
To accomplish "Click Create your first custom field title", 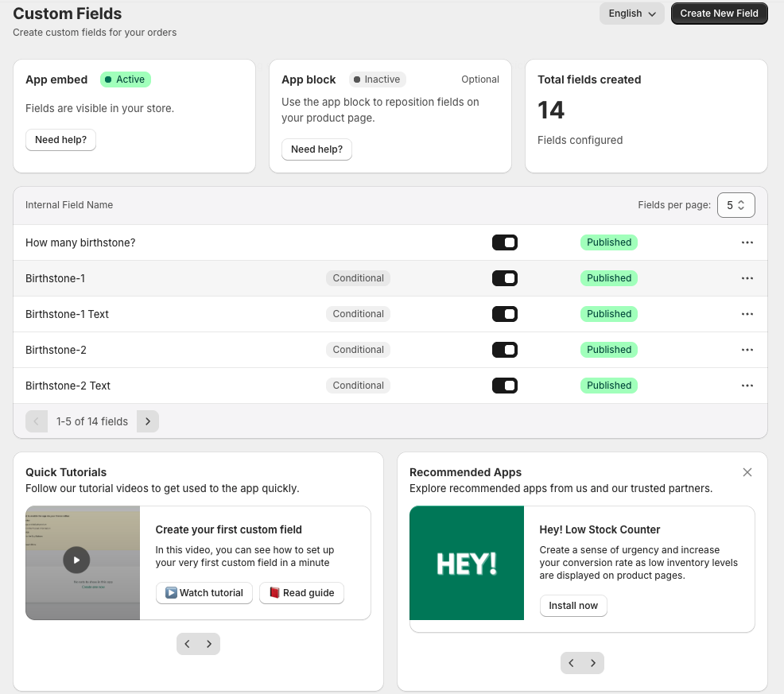I will pos(228,529).
